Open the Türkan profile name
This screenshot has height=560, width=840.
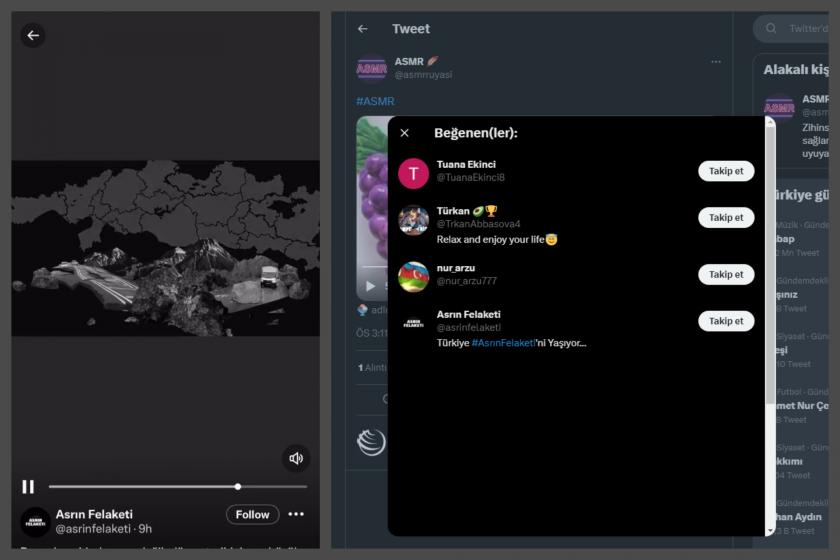tap(453, 211)
